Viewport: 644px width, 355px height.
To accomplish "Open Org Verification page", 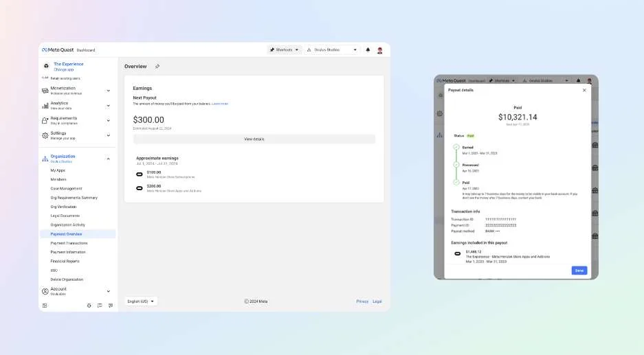I will point(63,207).
